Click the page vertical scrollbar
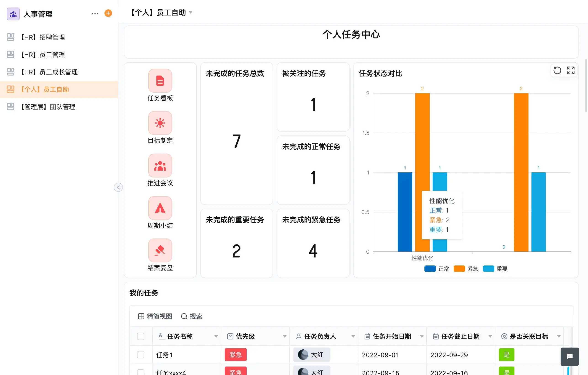 click(x=586, y=86)
